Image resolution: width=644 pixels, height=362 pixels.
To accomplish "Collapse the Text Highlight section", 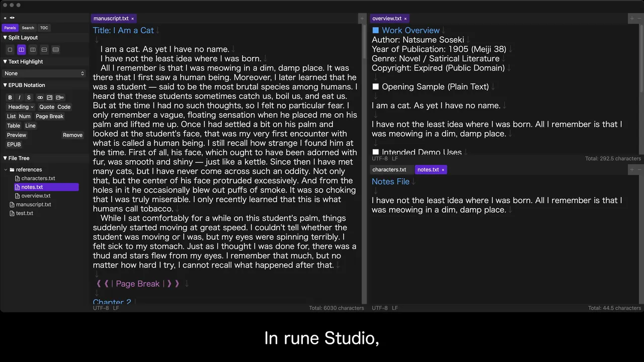I will click(x=5, y=62).
